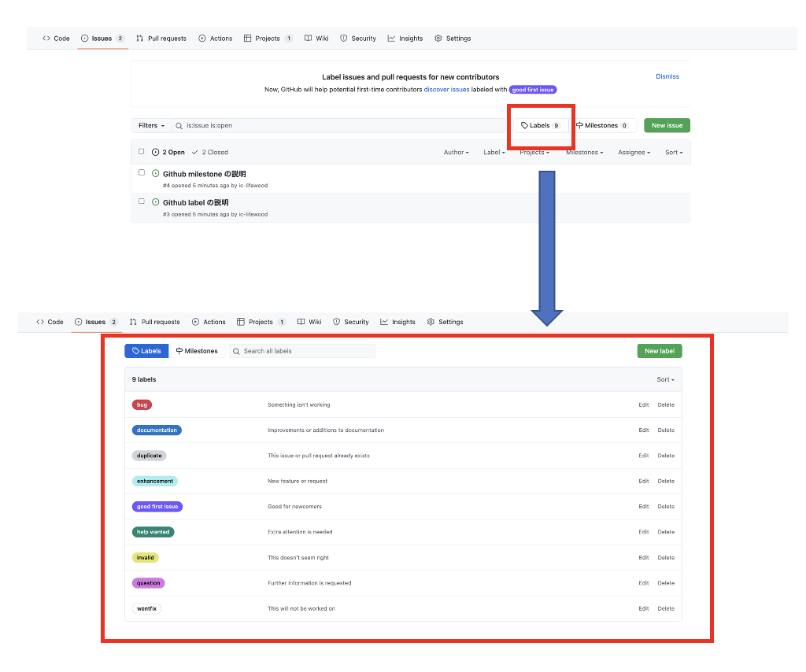Switch to the Pull requests tab at top

161,39
